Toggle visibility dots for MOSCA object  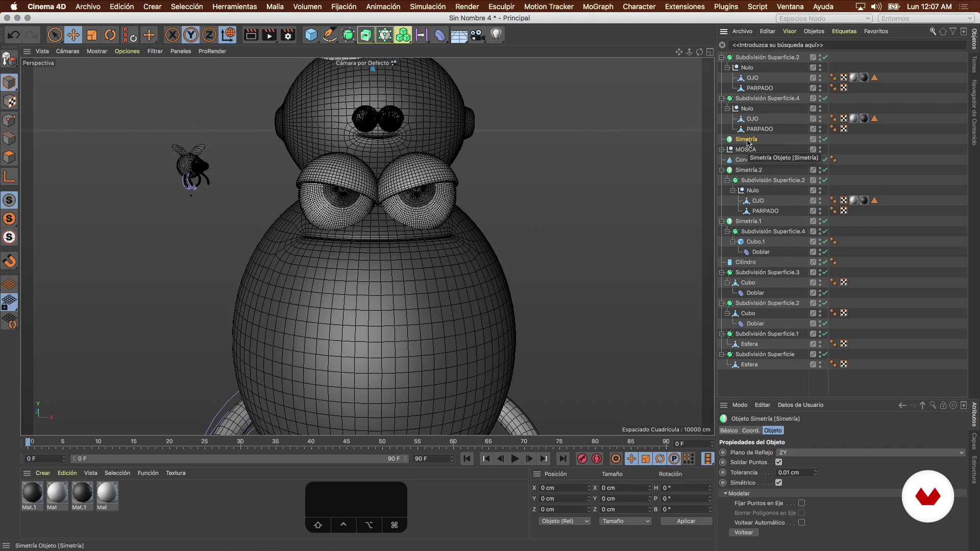820,149
